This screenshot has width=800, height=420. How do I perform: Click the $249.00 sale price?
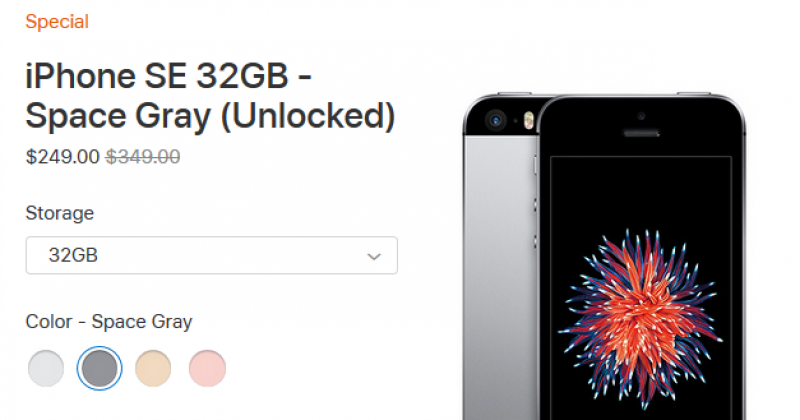[63, 157]
